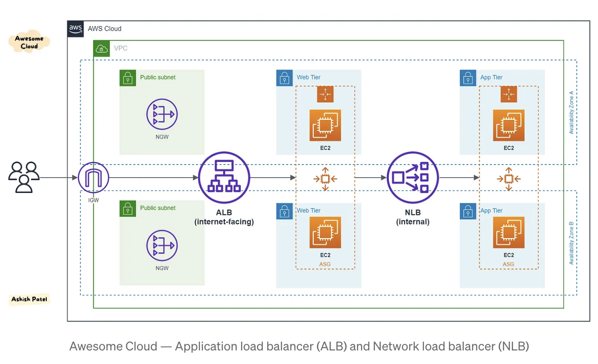598x364 pixels.
Task: Click the NGW icon in Availability Zone A
Action: pos(162,114)
